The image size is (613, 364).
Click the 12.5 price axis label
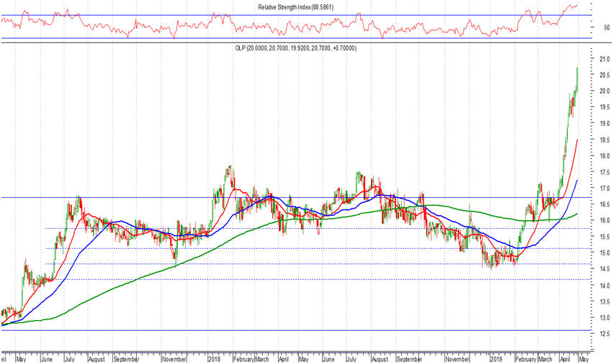point(595,334)
